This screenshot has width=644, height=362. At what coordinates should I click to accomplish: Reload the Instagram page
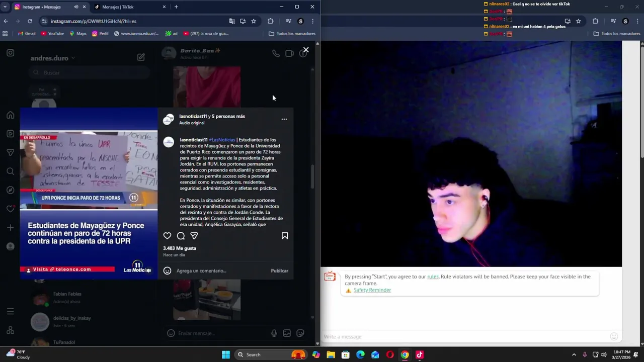30,21
